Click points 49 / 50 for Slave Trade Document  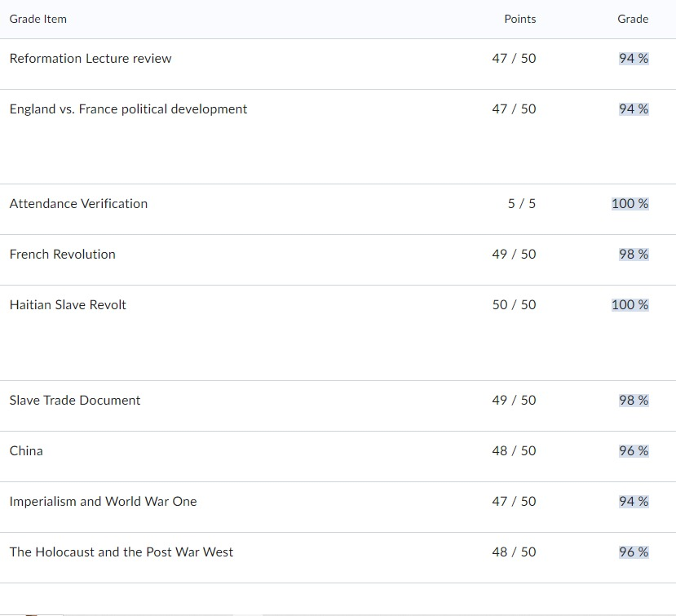pos(514,400)
